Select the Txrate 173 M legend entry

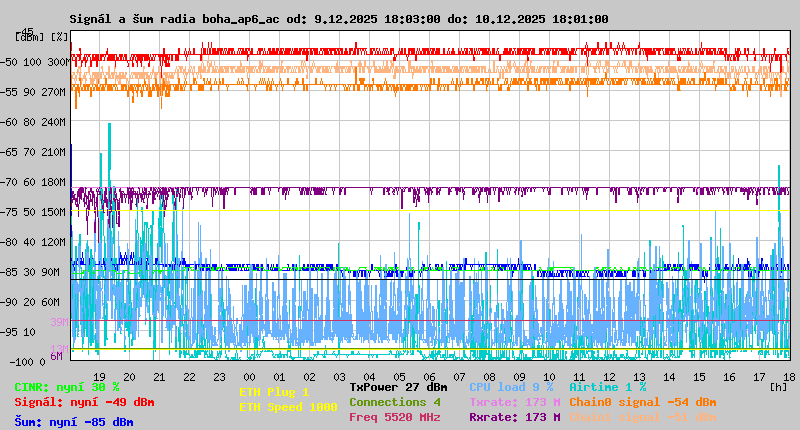(514, 402)
